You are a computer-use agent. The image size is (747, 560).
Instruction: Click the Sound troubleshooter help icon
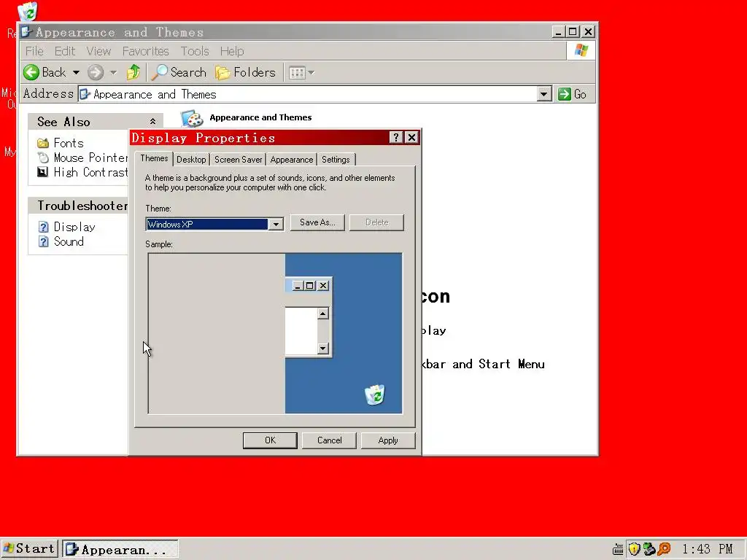point(43,241)
